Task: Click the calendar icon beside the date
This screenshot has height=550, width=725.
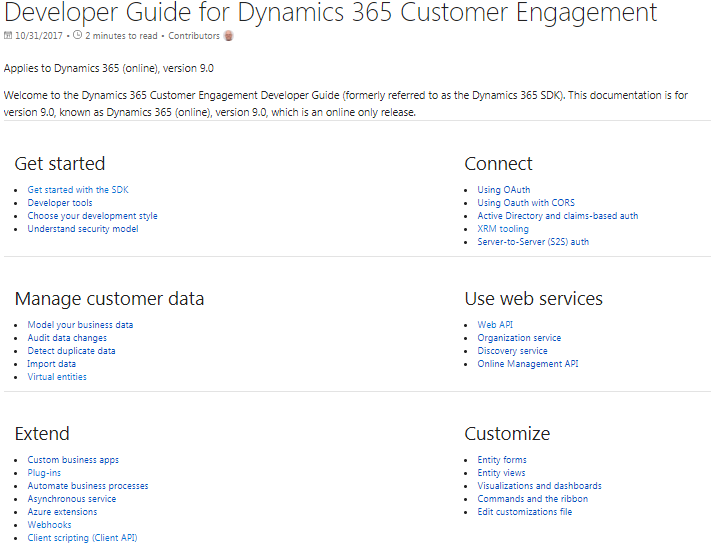Action: (9, 36)
